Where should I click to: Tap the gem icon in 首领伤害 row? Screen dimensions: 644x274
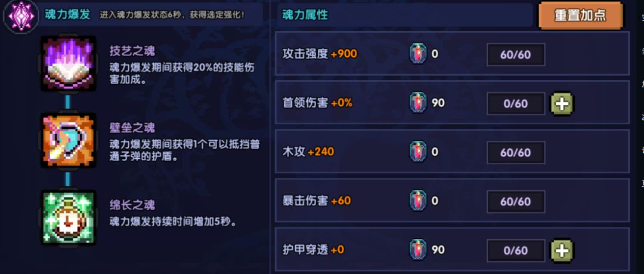point(418,103)
